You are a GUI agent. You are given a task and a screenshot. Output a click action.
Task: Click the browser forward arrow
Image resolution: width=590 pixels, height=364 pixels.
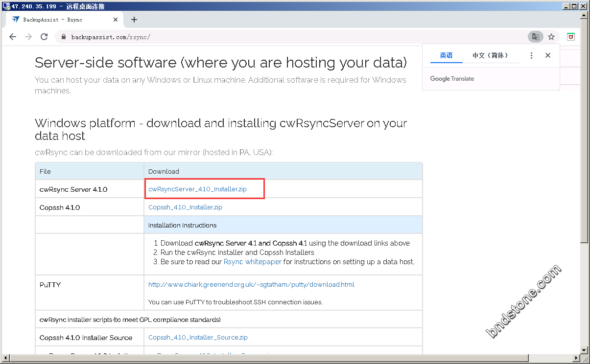(28, 37)
